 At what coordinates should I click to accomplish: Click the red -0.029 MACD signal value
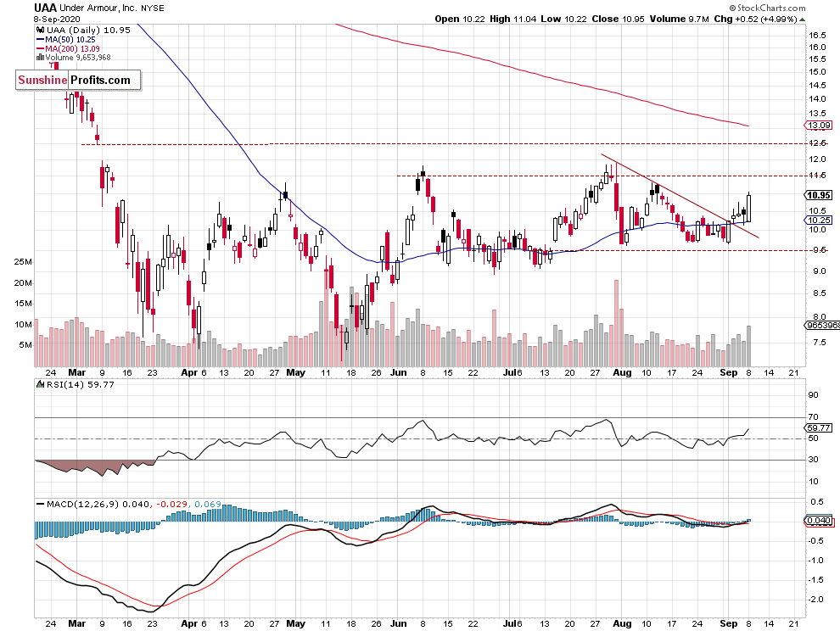(172, 504)
